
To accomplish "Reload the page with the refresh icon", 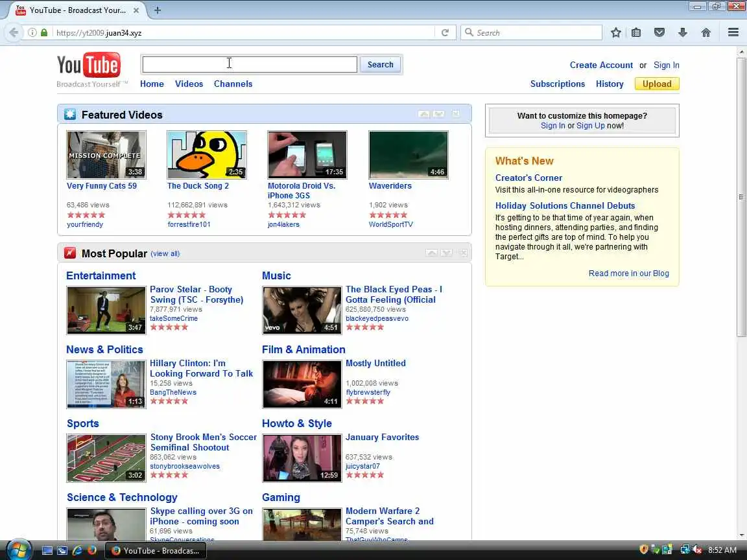I will pyautogui.click(x=445, y=32).
